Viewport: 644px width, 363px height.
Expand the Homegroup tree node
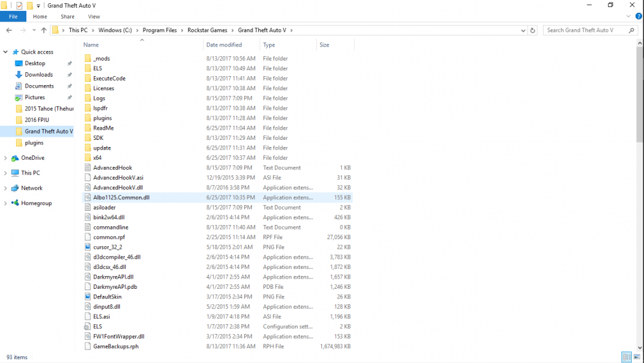6,203
